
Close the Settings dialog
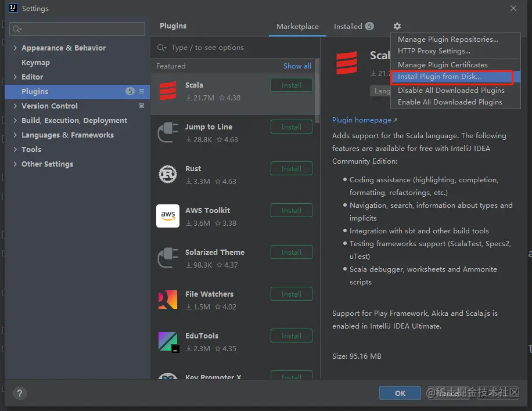tap(513, 8)
